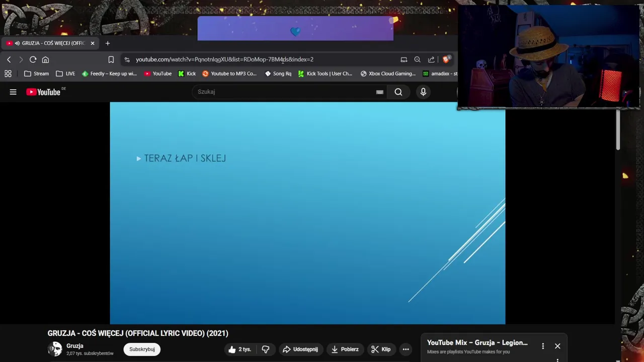
Task: Start voice search with the microphone icon
Action: 423,92
